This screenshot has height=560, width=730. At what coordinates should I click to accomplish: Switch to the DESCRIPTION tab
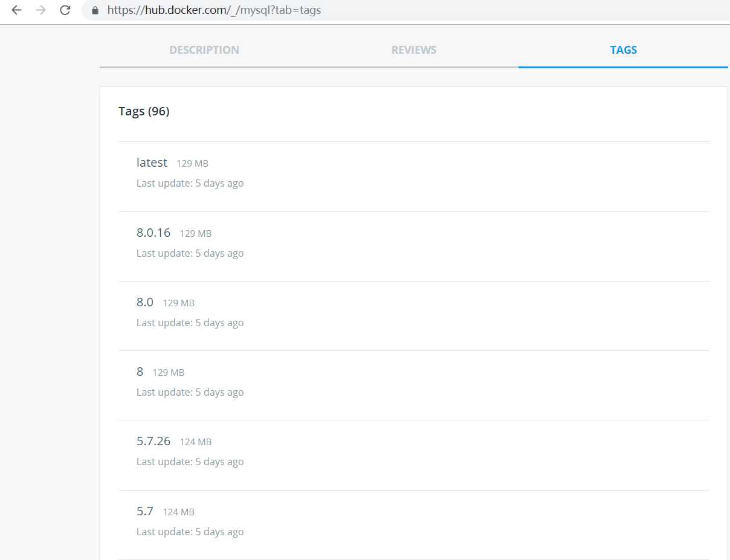[x=204, y=50]
